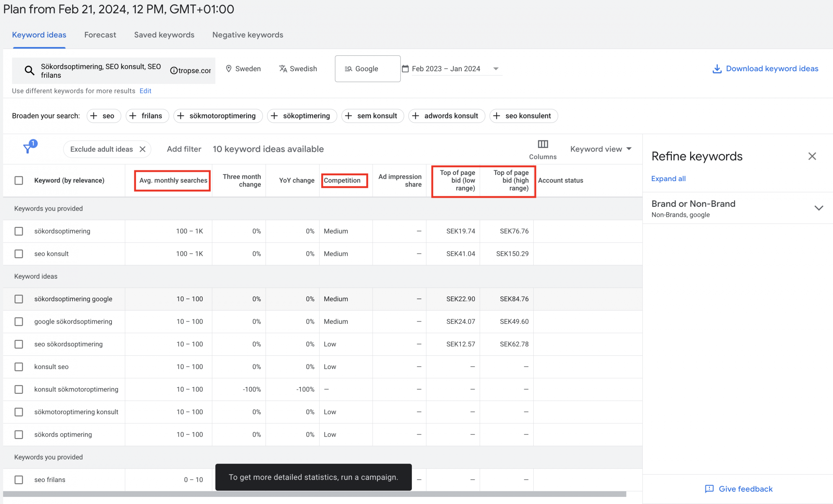The height and width of the screenshot is (504, 833).
Task: Check the sökmotoroptimering konsult row checkbox
Action: [x=19, y=412]
